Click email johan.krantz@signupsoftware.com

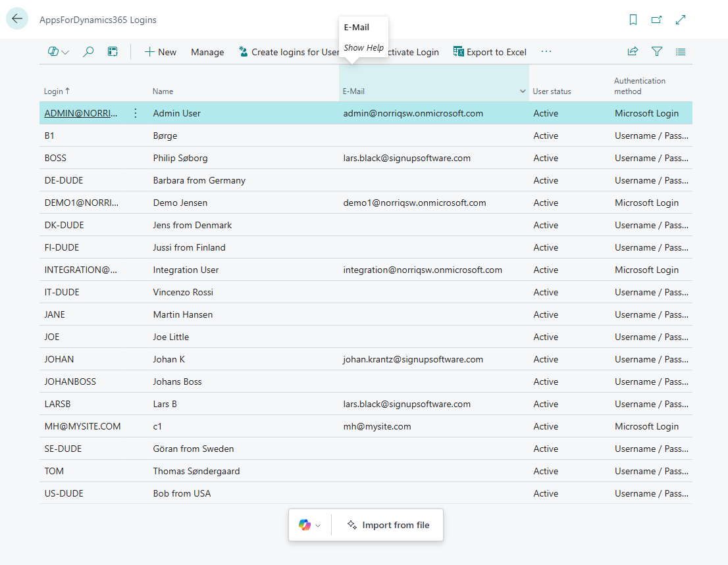click(413, 360)
